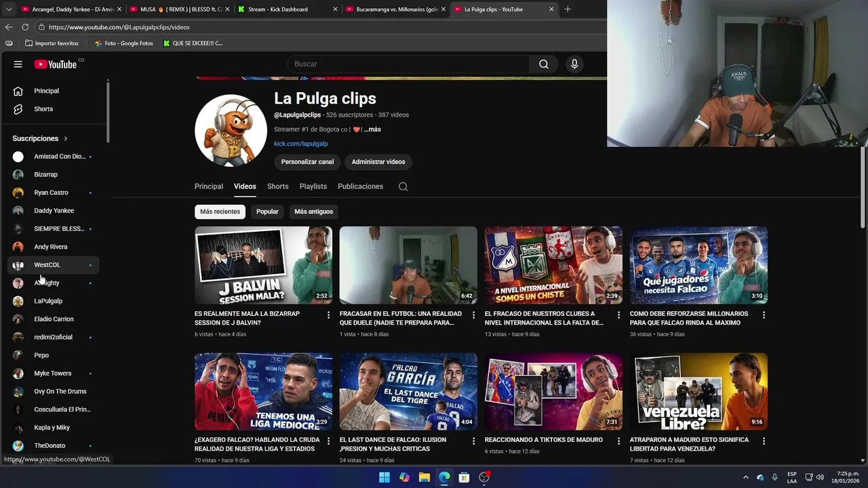
Task: Expand channel description with ...más
Action: (372, 129)
